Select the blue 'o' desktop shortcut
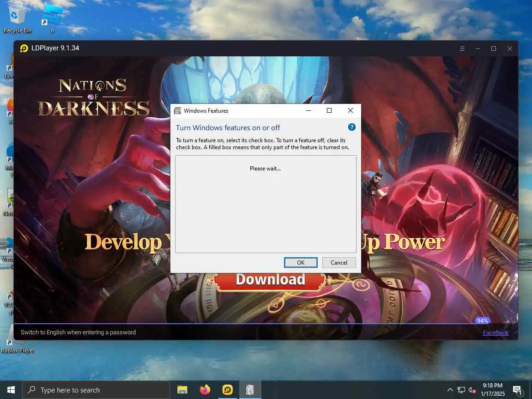532x399 pixels. [52, 18]
